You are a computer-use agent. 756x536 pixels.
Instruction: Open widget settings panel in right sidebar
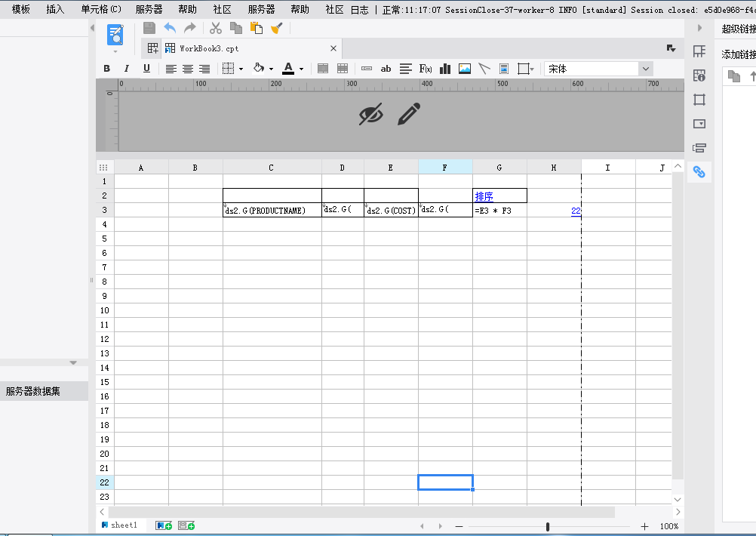point(699,124)
